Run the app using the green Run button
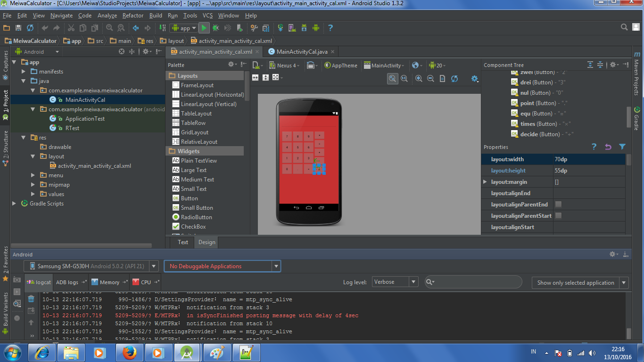The width and height of the screenshot is (644, 362). pos(204,28)
